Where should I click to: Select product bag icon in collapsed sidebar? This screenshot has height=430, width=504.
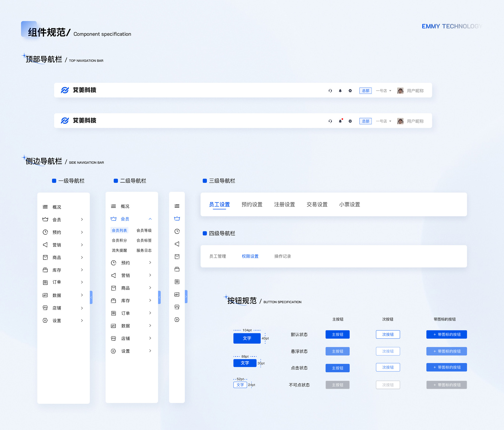(x=177, y=256)
